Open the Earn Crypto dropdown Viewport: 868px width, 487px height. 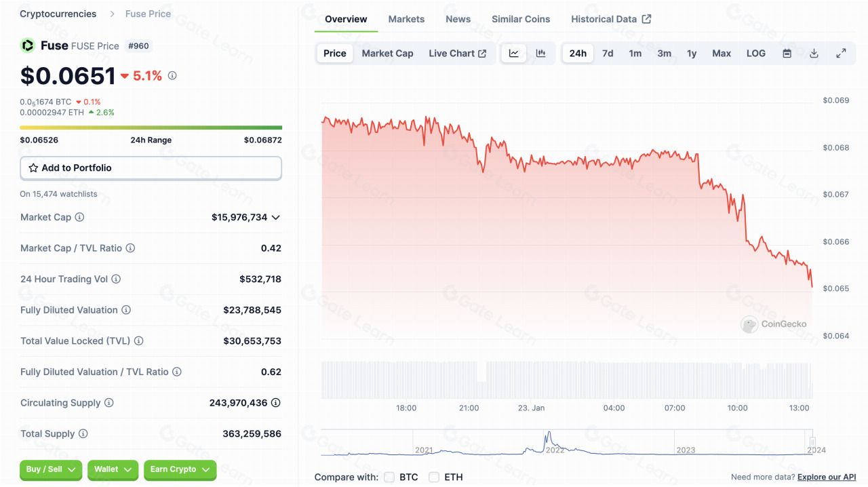tap(180, 469)
